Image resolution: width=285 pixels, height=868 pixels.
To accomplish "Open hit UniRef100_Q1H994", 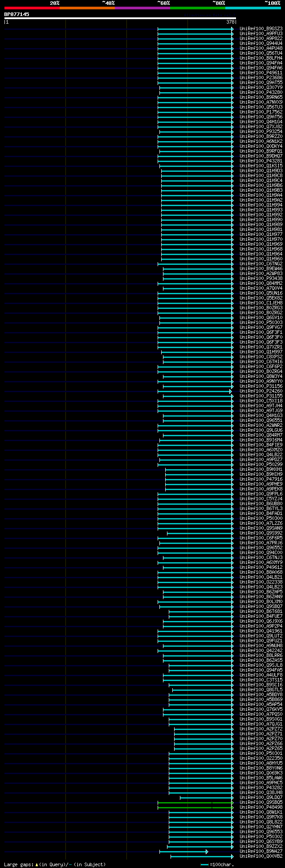I will pyautogui.click(x=261, y=205).
